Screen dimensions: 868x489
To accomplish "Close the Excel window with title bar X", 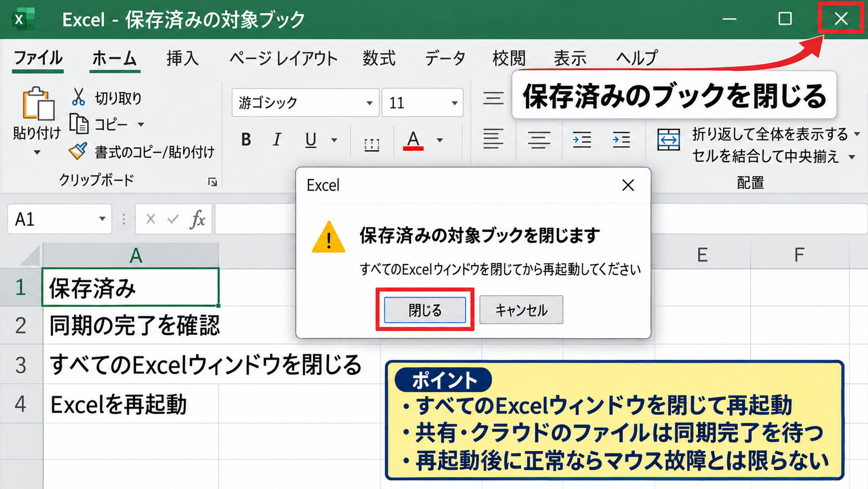I will pos(841,19).
